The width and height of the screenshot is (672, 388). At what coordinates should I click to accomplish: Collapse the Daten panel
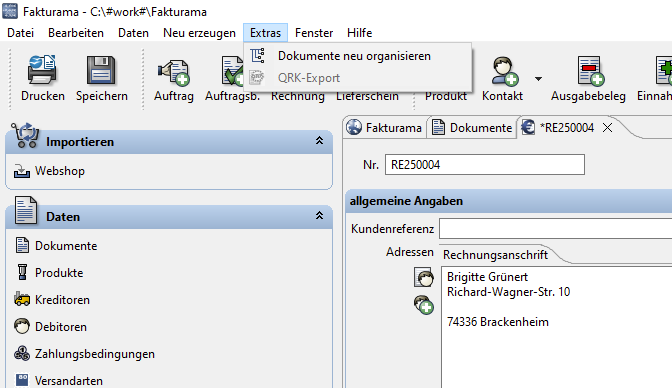pyautogui.click(x=319, y=216)
